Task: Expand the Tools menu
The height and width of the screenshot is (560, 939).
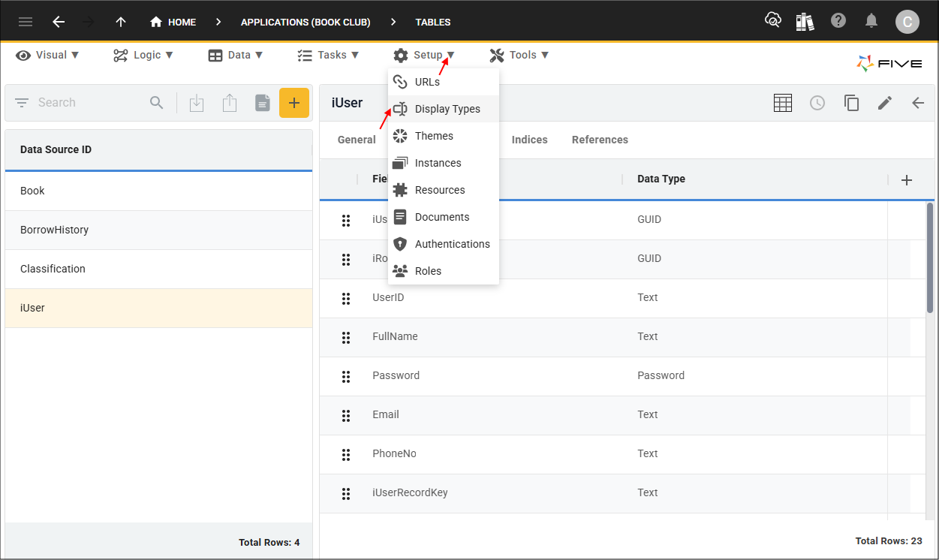Action: (x=519, y=55)
